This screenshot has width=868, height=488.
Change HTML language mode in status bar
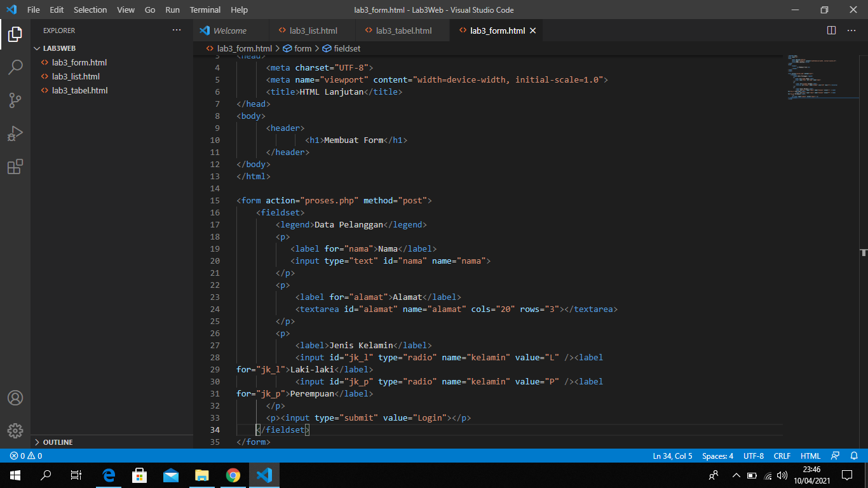[x=810, y=456]
